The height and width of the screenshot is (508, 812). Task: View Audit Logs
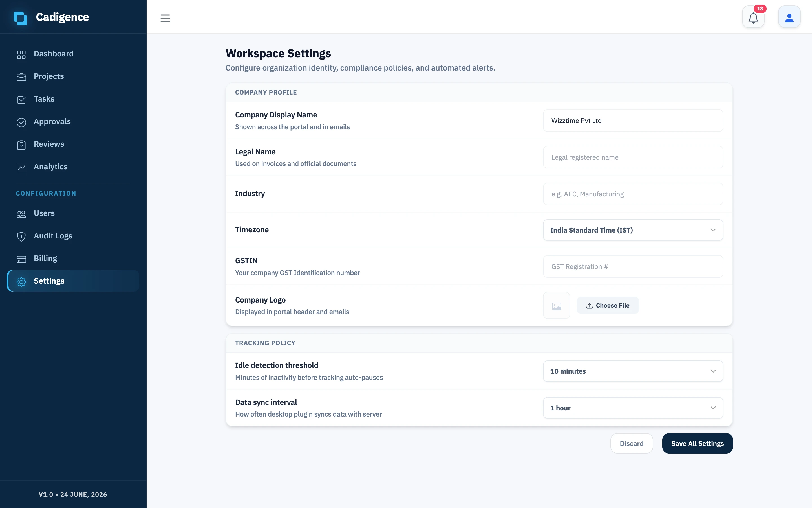click(x=73, y=236)
